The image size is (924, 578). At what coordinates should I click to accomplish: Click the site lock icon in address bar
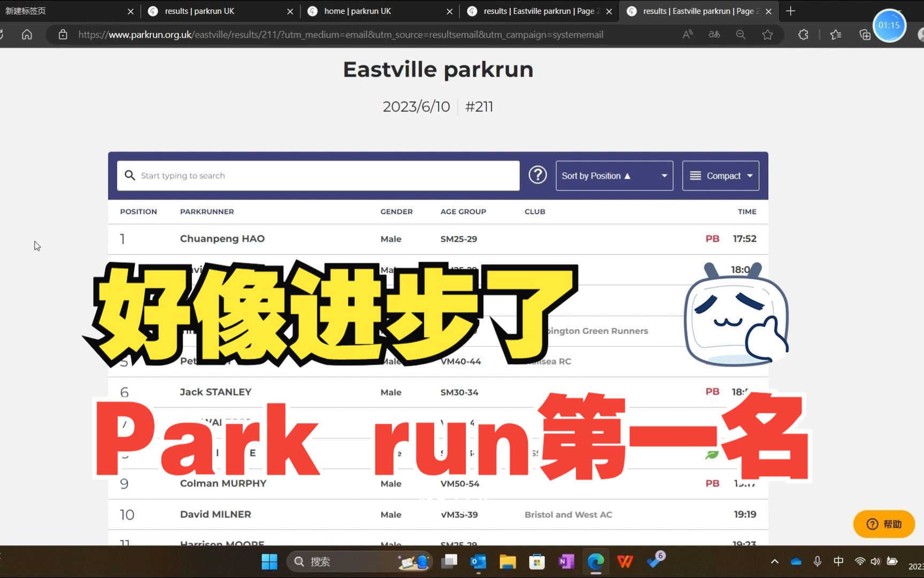point(63,35)
